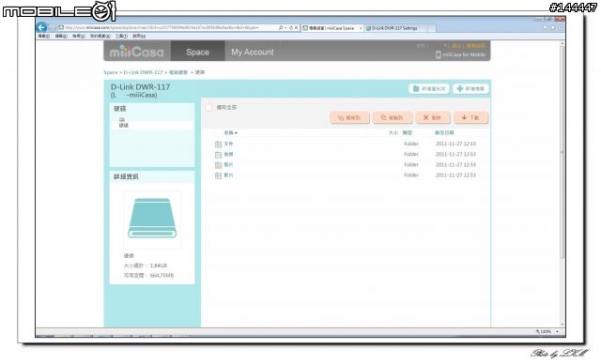This screenshot has width=601, height=364.
Task: Open the third folder by its name link
Action: 228,164
